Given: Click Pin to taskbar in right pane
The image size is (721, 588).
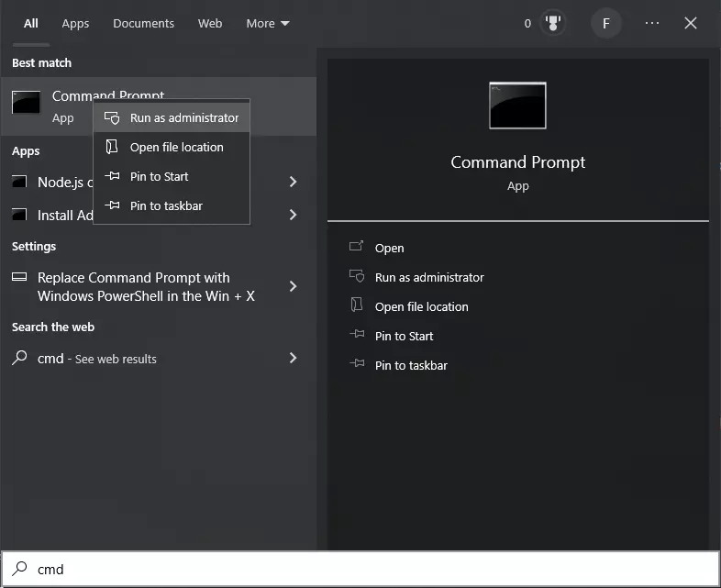Looking at the screenshot, I should coord(411,366).
